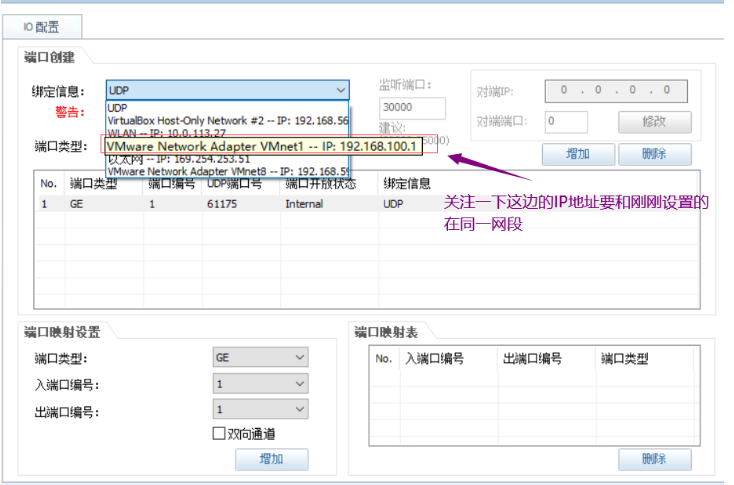Choose WLAN 10.0.113.27 option
The image size is (734, 485).
tap(228, 132)
